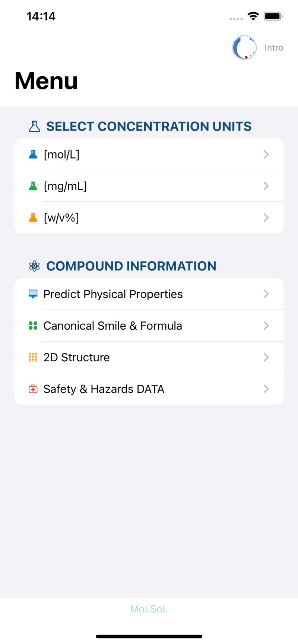
Task: Tap the green flask icon beside [mg/mL]
Action: [x=33, y=186]
